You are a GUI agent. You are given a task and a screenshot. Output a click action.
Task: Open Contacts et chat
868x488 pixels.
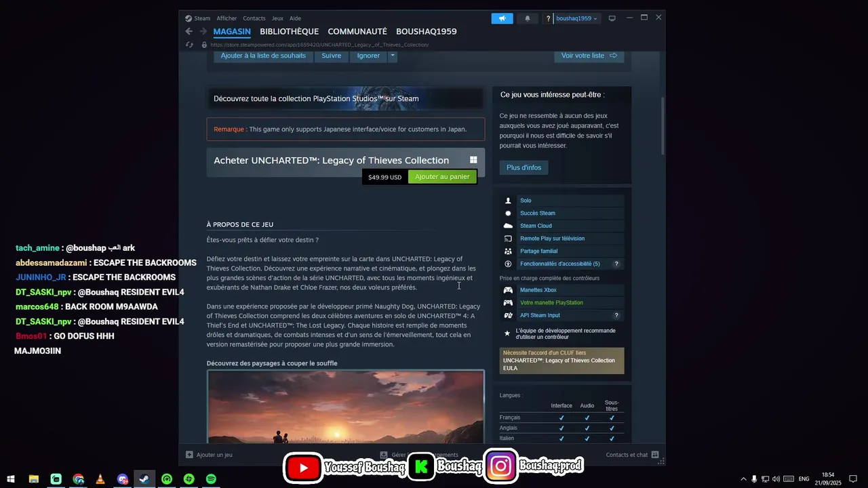[632, 455]
